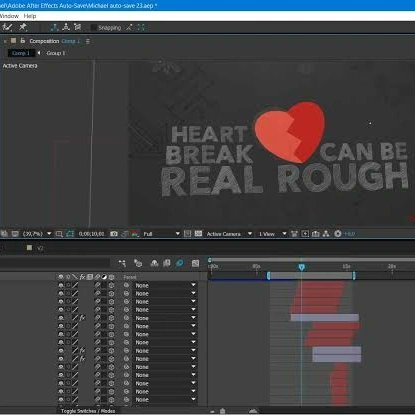The image size is (415, 415).
Task: Select the v2 timeline tab
Action: 40,248
